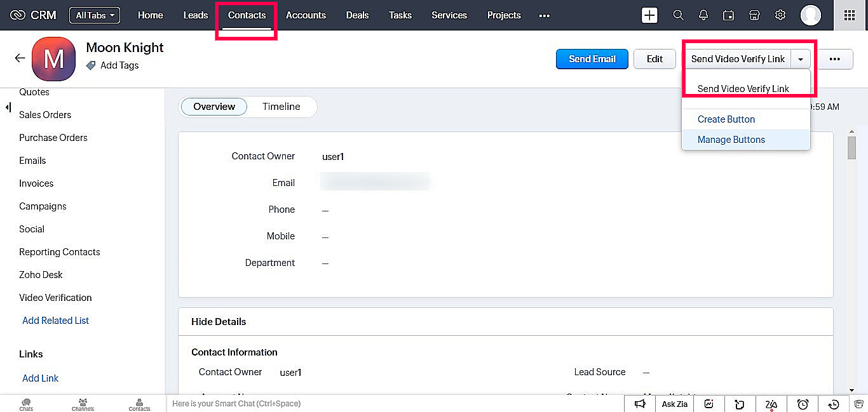Image resolution: width=868 pixels, height=412 pixels.
Task: Open the calendar icon in top bar
Action: click(729, 15)
